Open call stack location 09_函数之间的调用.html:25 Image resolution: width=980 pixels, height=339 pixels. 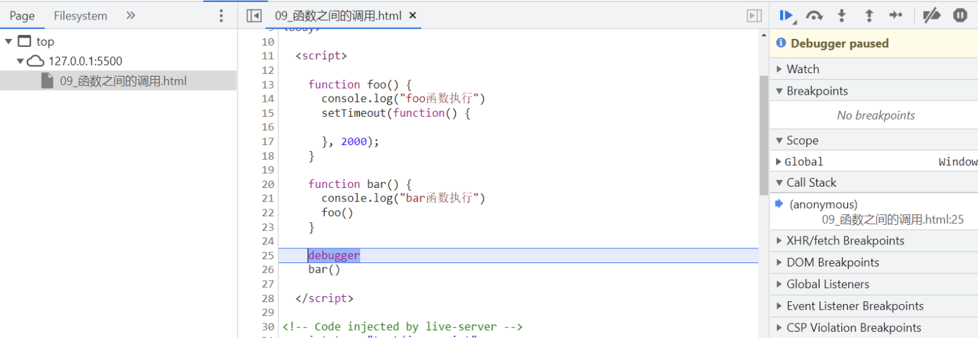893,220
